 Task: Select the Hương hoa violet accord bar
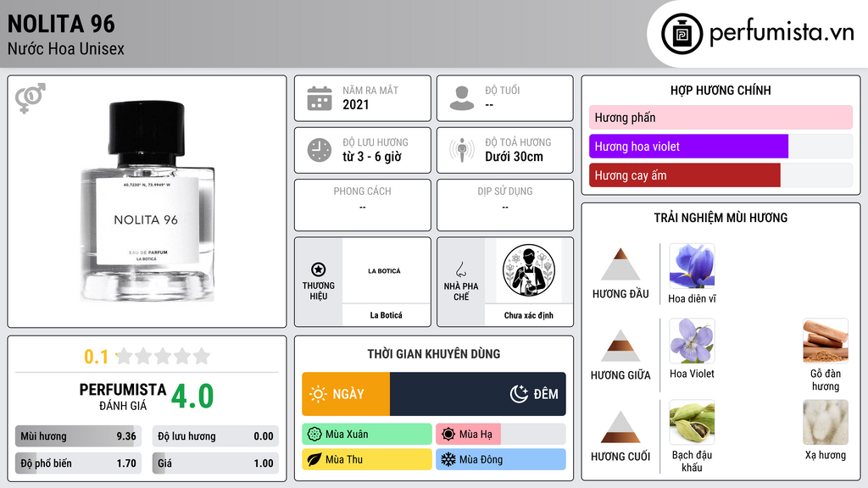[721, 147]
